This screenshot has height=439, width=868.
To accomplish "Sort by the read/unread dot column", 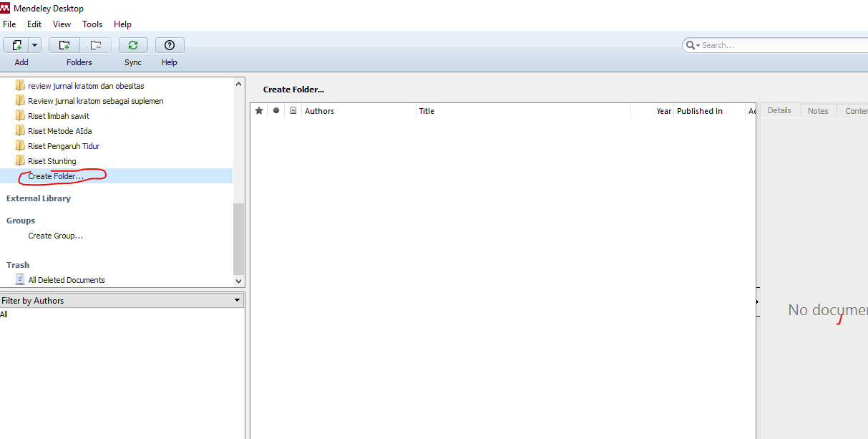I will [276, 111].
